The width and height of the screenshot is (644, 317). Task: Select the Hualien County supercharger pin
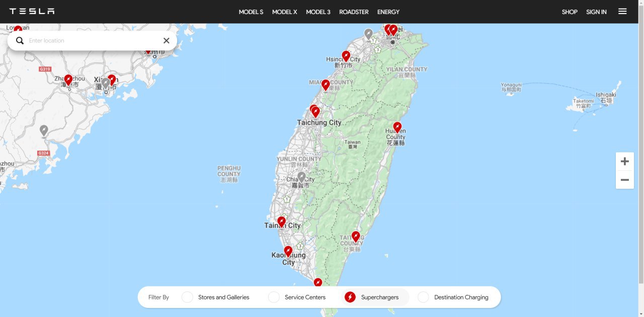point(397,127)
